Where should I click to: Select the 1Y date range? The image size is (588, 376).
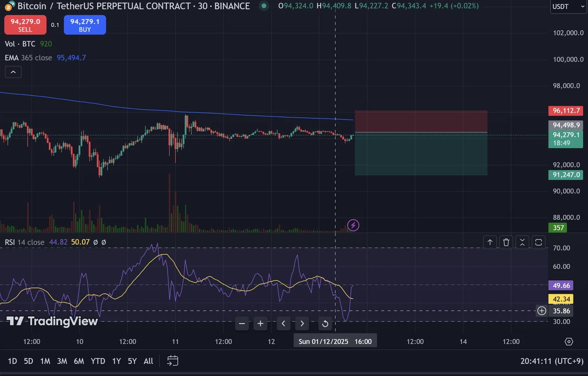pyautogui.click(x=116, y=361)
